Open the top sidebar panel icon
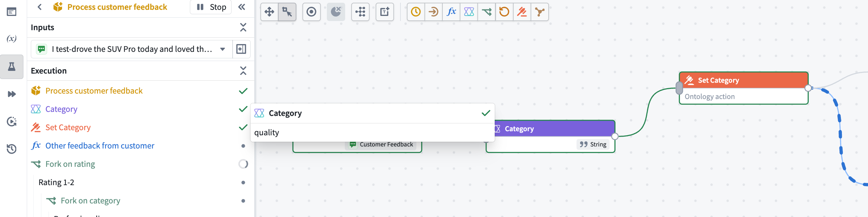Screen dimensions: 868x217 [x=12, y=12]
